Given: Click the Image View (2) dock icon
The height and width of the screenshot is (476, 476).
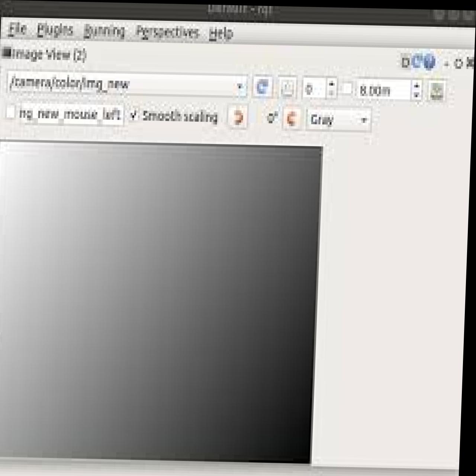Looking at the screenshot, I should 6,53.
